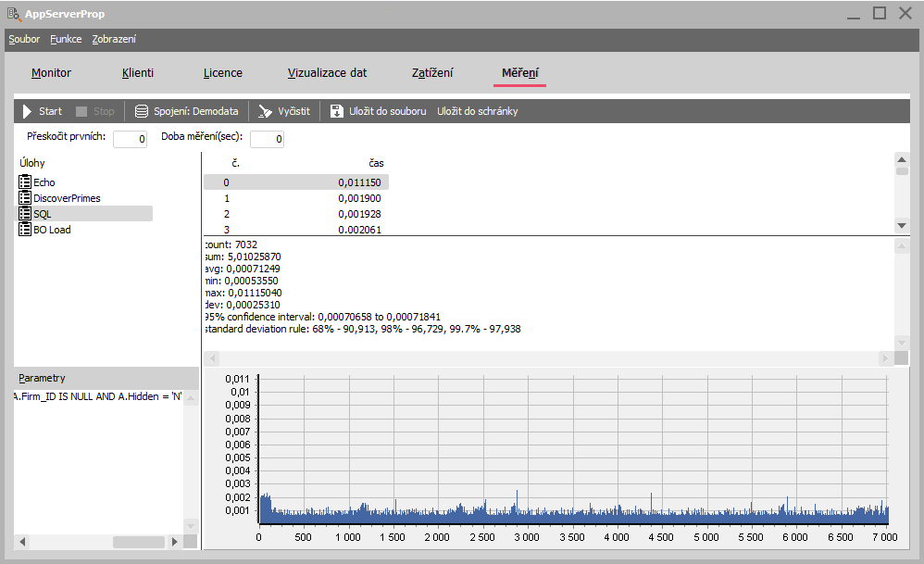The height and width of the screenshot is (564, 924).
Task: Select row 2 in results table
Action: (x=296, y=214)
